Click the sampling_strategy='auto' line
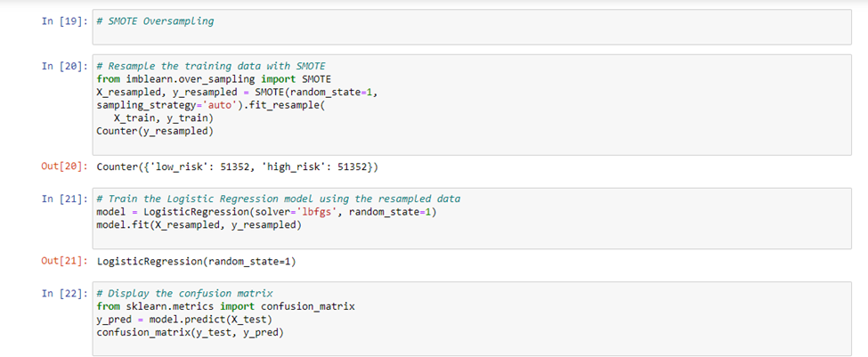 click(x=211, y=103)
